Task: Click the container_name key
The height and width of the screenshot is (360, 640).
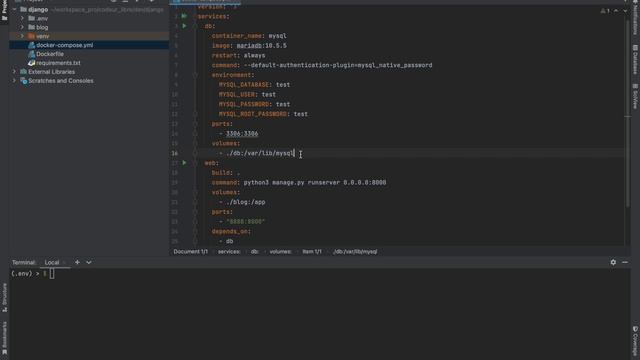Action: [x=236, y=36]
